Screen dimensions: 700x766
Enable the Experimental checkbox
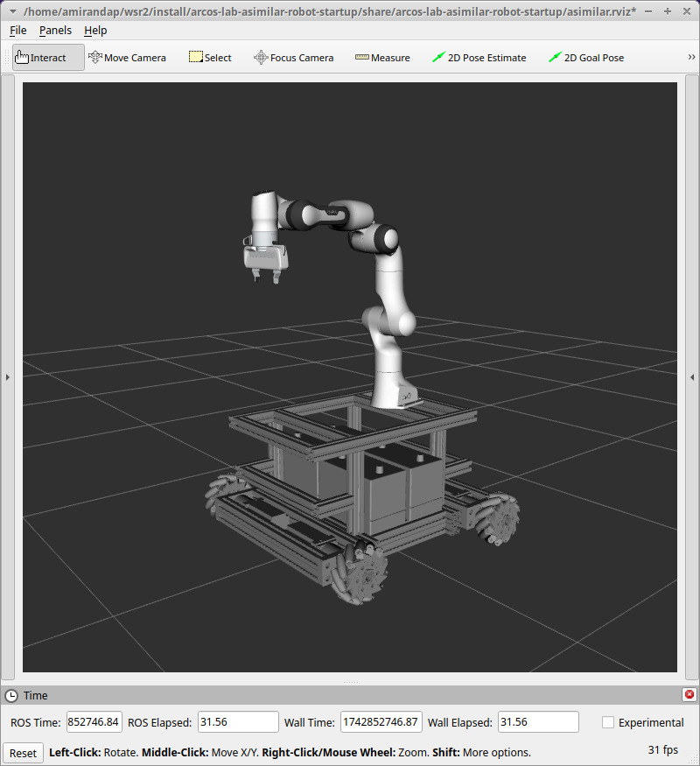[608, 722]
